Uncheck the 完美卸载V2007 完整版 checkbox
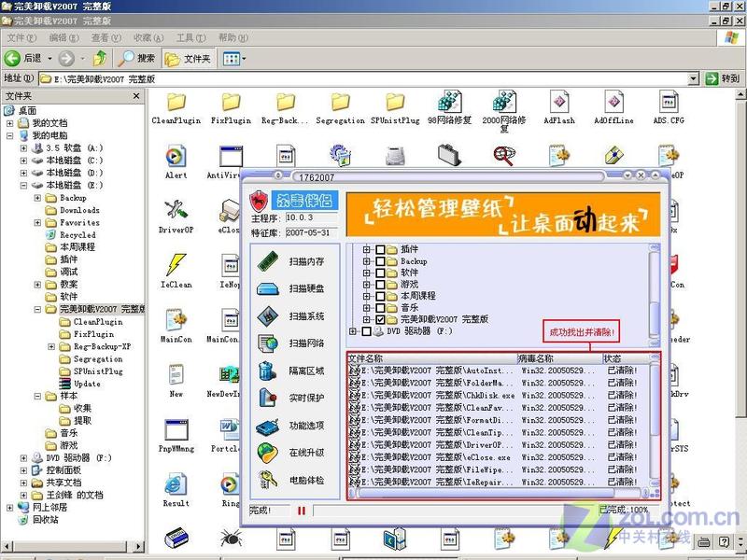 (x=380, y=319)
